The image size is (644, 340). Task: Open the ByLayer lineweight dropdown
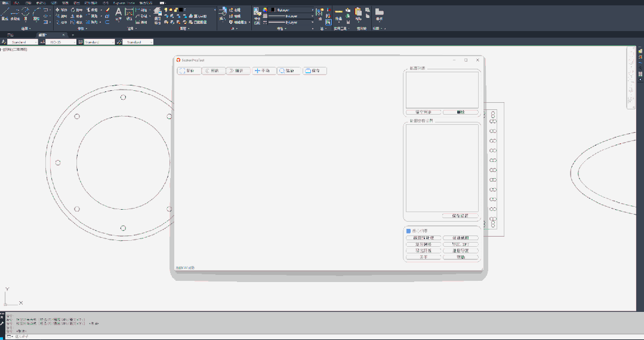coord(291,16)
